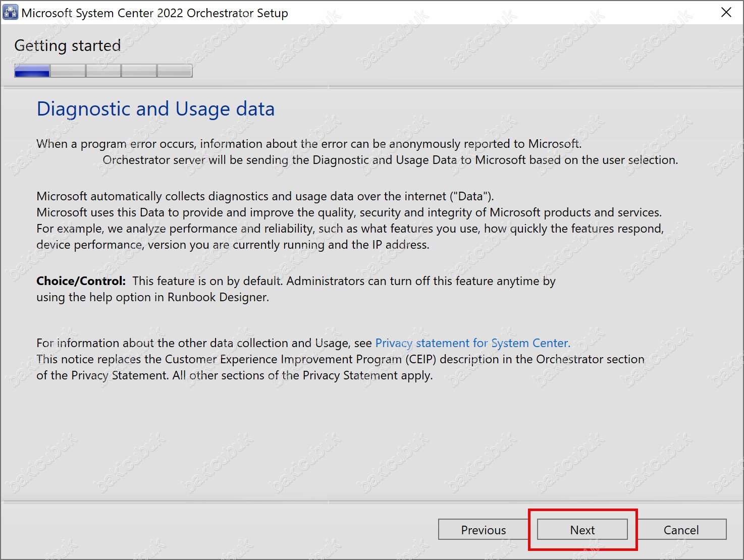Image resolution: width=744 pixels, height=560 pixels.
Task: Click window title 'Microsoft System Center 2022 Orchestrator Setup'
Action: [154, 13]
